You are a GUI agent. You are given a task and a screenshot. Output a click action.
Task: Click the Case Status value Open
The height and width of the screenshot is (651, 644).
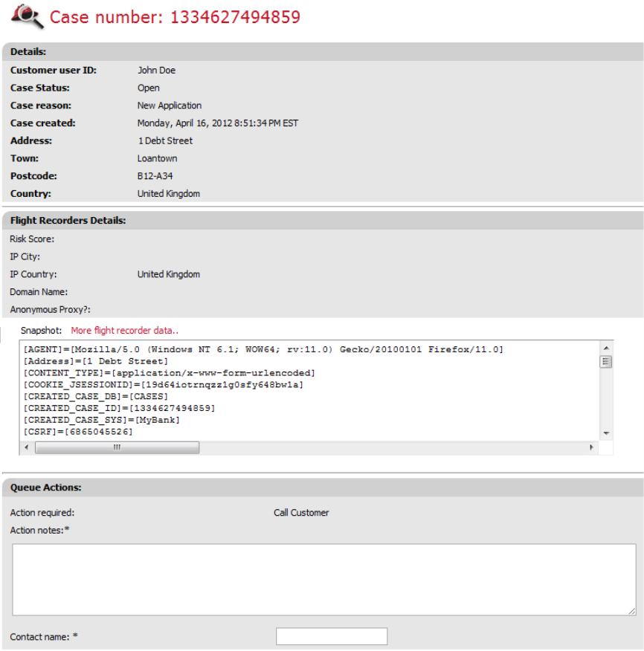[x=148, y=88]
